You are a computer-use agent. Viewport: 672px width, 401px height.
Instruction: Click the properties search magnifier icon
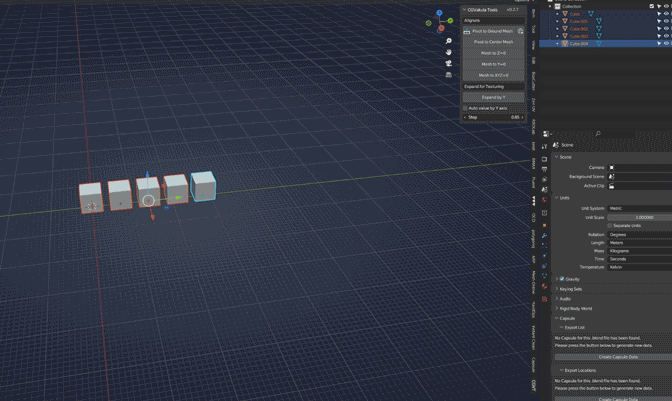[598, 134]
